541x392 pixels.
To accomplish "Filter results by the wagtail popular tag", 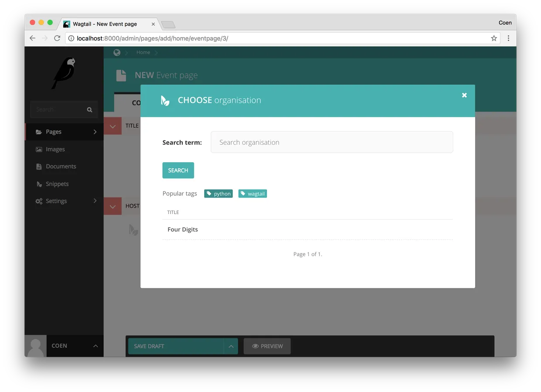I will tap(253, 193).
